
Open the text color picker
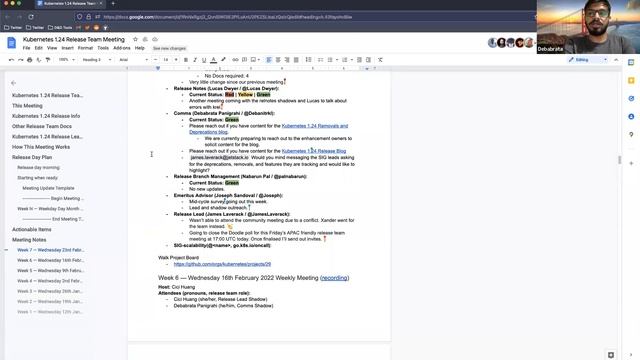click(x=213, y=60)
